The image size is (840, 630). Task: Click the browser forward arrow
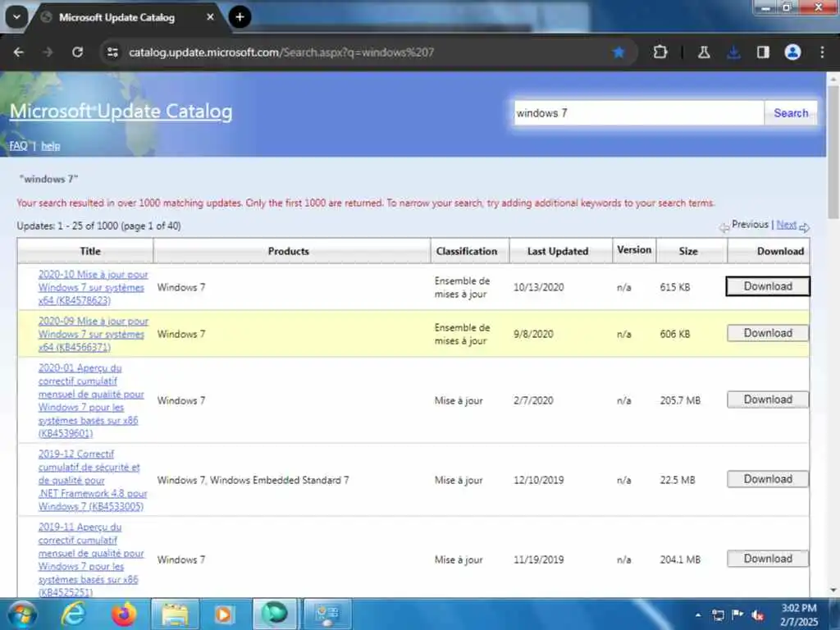click(48, 52)
